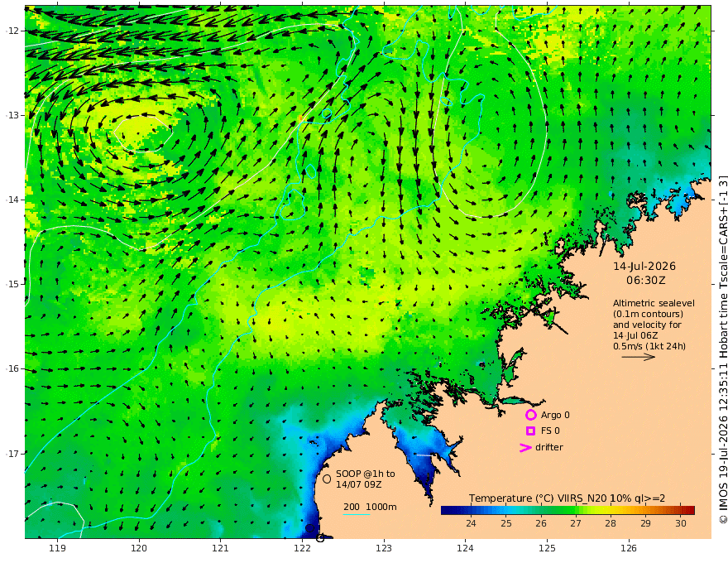
Task: Click colorbar tick label 28
Action: click(x=611, y=523)
